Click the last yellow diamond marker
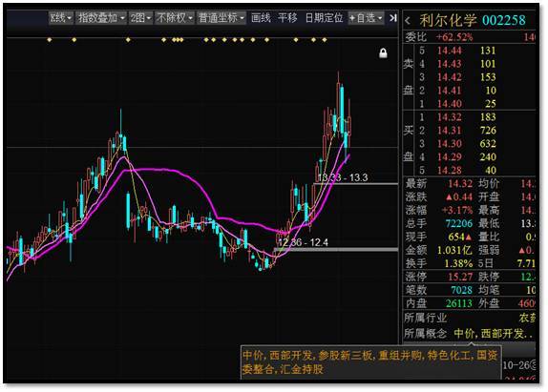 325,40
